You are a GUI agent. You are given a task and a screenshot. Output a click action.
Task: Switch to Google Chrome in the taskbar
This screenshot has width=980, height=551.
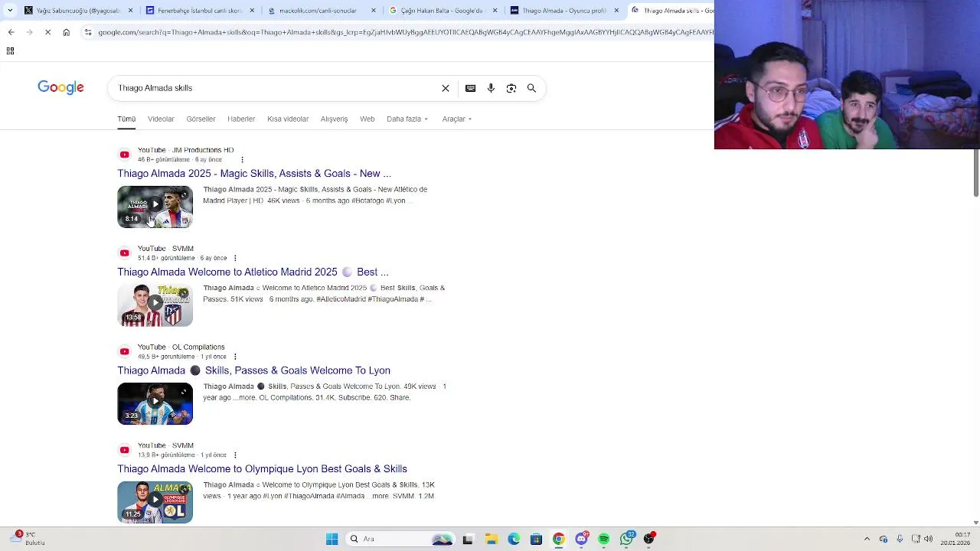coord(559,540)
